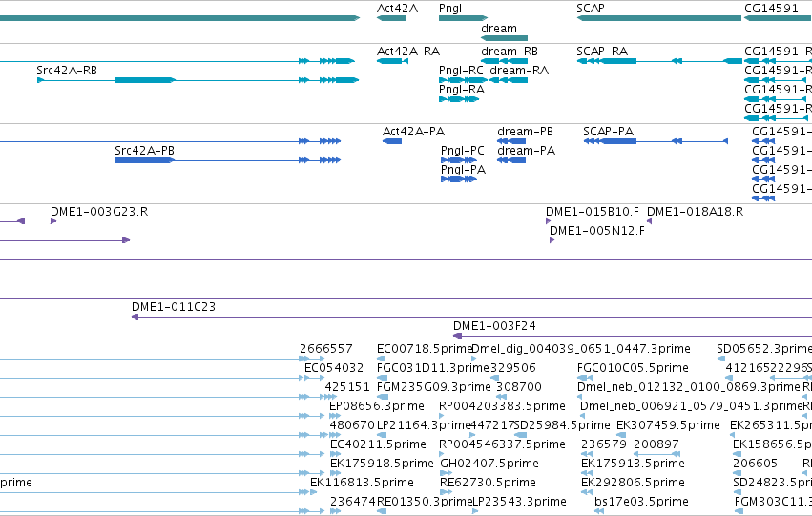This screenshot has width=812, height=516.
Task: Click EST EC40211.5prime
Action: 378,444
